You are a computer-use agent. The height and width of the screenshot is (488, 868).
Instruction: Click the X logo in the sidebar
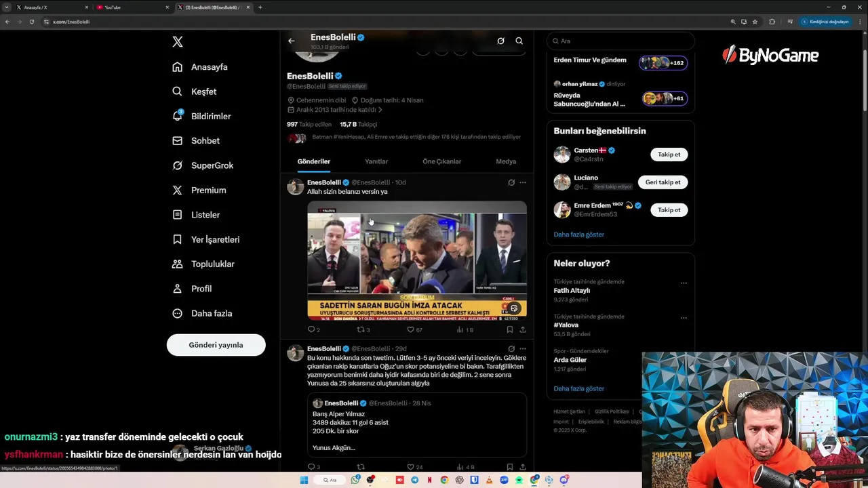[x=178, y=42]
